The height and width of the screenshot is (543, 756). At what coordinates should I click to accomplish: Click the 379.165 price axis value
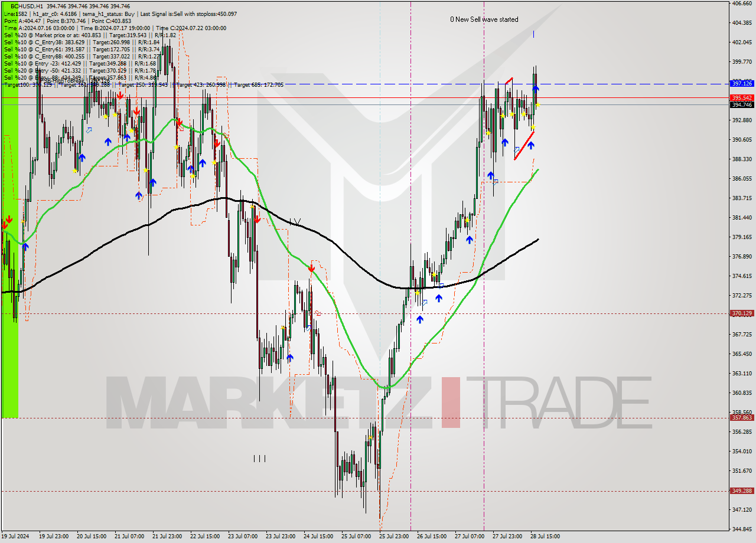[741, 237]
